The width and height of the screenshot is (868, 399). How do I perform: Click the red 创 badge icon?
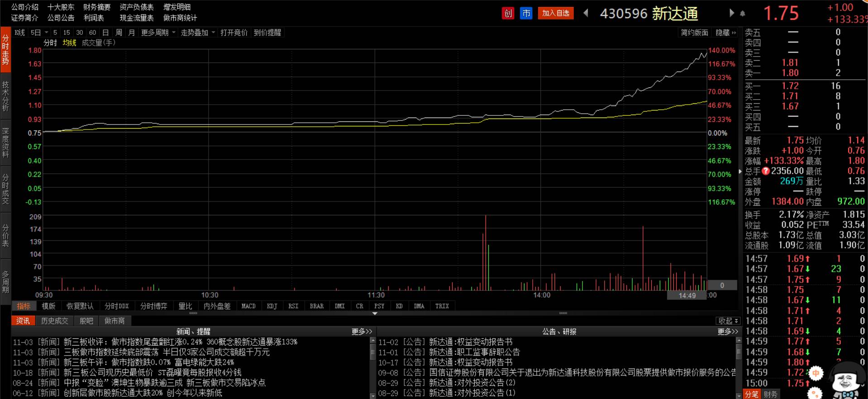(x=508, y=14)
